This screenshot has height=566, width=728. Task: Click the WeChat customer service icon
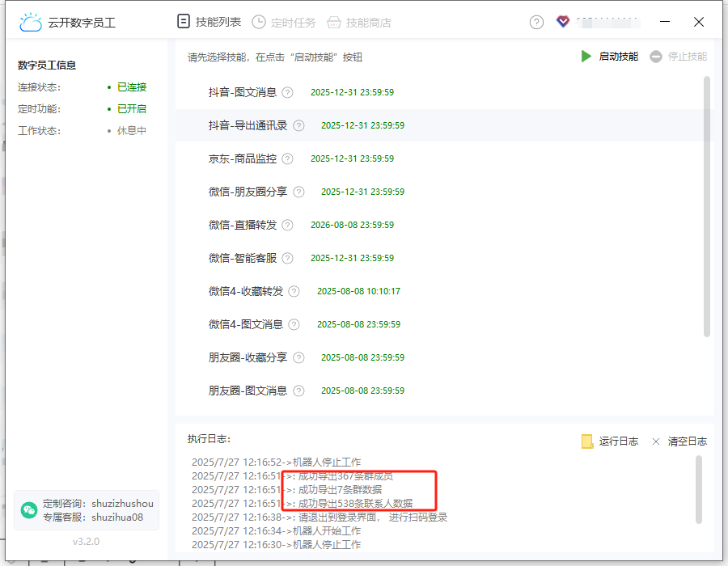(x=29, y=509)
